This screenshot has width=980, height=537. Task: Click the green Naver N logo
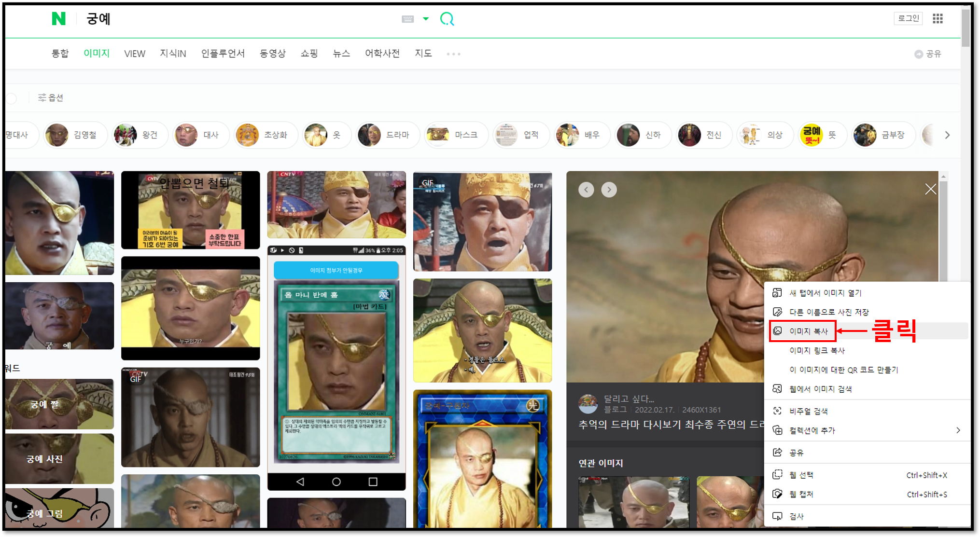(58, 19)
